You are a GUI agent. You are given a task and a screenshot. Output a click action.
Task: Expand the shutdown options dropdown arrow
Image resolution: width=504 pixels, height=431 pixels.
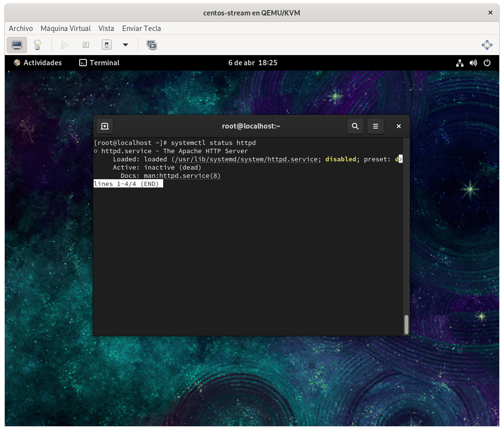tap(126, 45)
